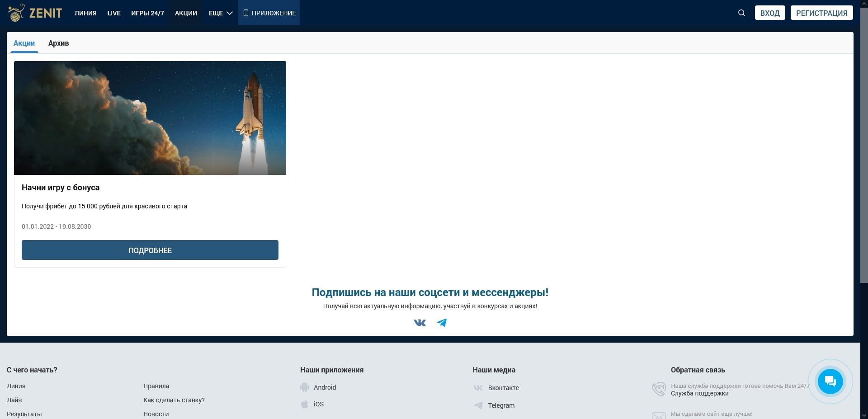Click the Как сделать ставку? link

[174, 400]
